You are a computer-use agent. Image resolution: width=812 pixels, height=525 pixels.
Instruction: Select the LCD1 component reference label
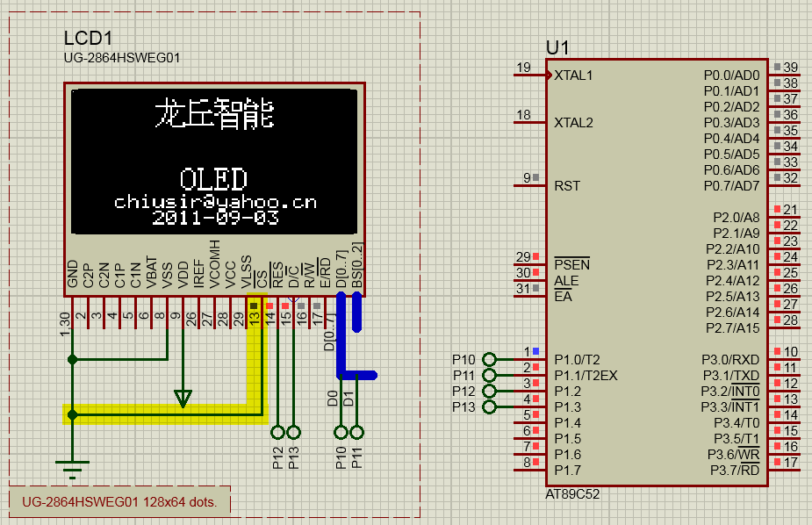click(88, 39)
